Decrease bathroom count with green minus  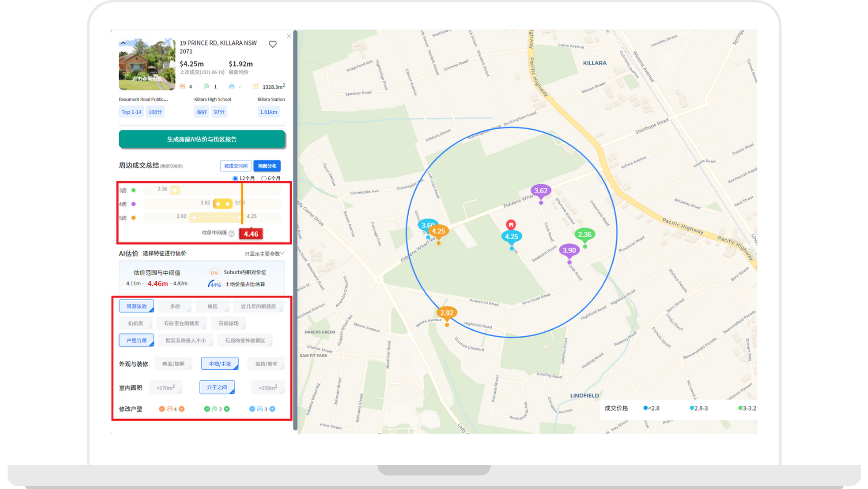point(207,409)
